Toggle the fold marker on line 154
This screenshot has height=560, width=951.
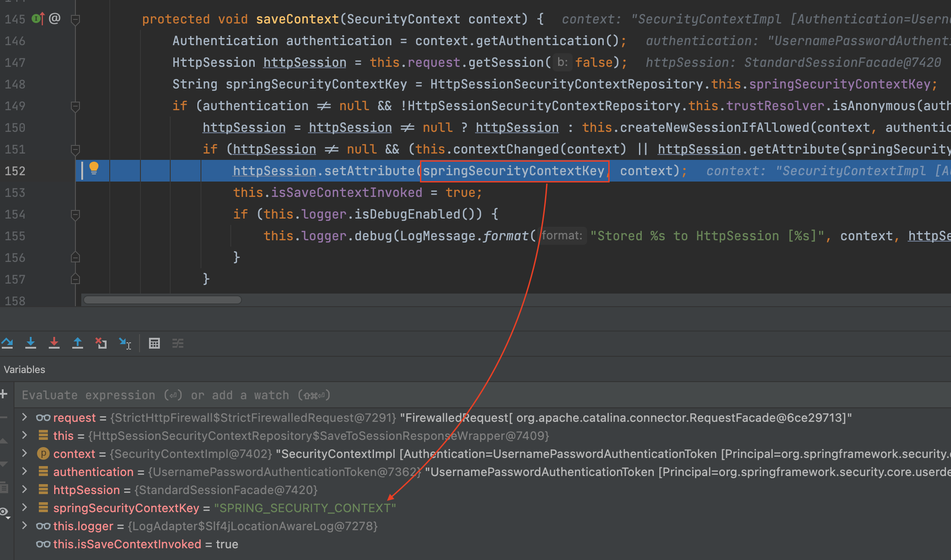[x=75, y=214]
